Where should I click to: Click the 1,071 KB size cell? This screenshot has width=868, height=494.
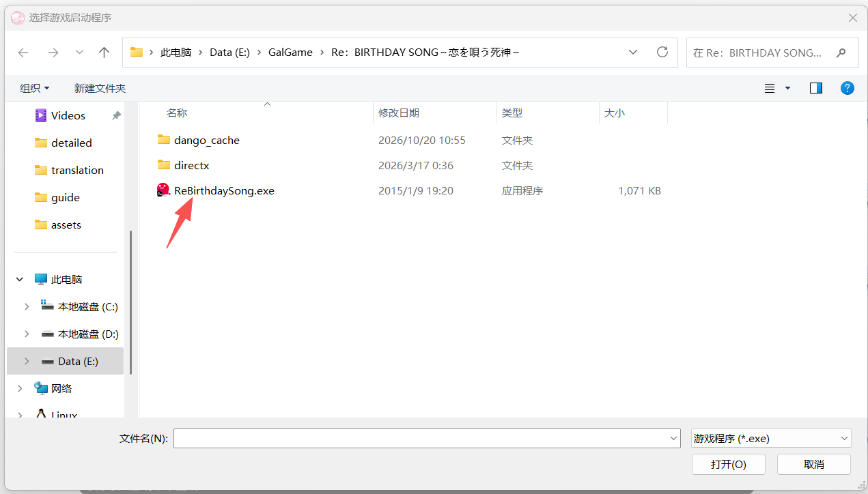click(x=639, y=190)
